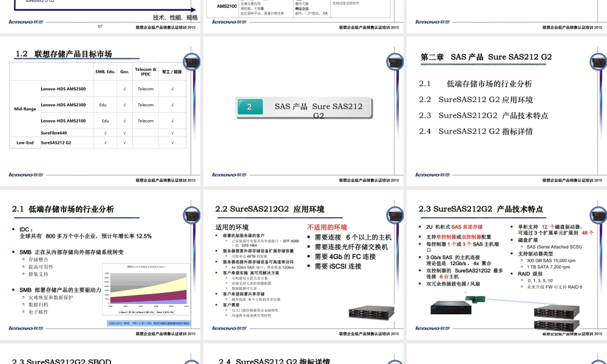
Task: Click the SMB, Edu. column header
Action: click(105, 72)
